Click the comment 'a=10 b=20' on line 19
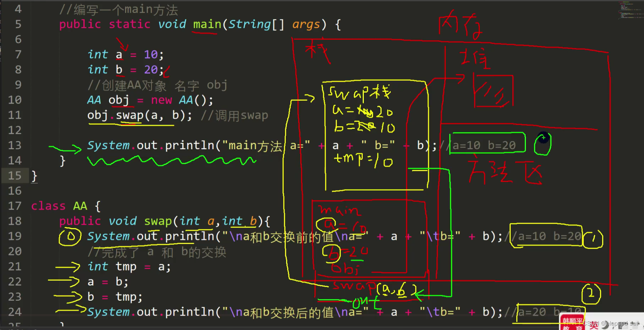The width and height of the screenshot is (644, 330). 550,236
